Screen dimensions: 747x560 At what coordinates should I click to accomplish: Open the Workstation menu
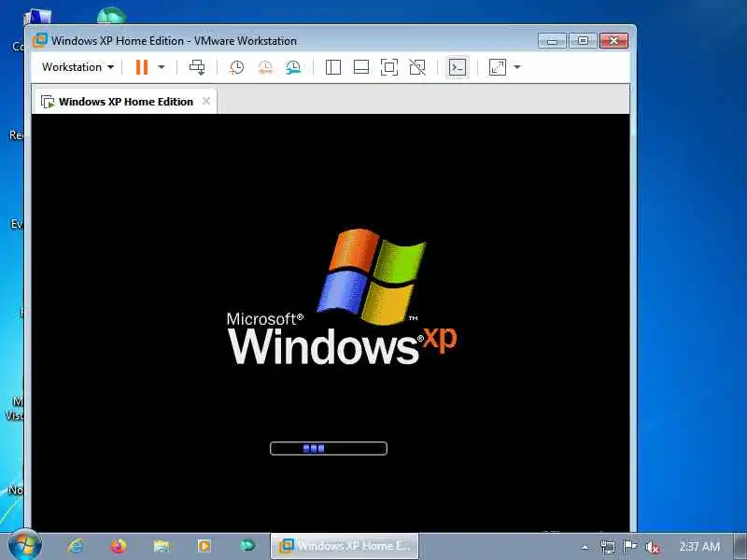point(78,67)
